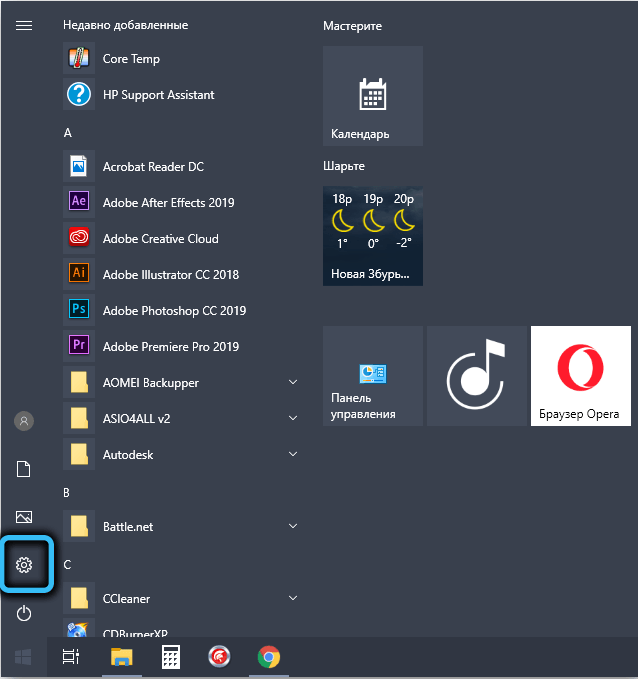
Task: Expand the Autodesk folder chevron
Action: tap(293, 454)
